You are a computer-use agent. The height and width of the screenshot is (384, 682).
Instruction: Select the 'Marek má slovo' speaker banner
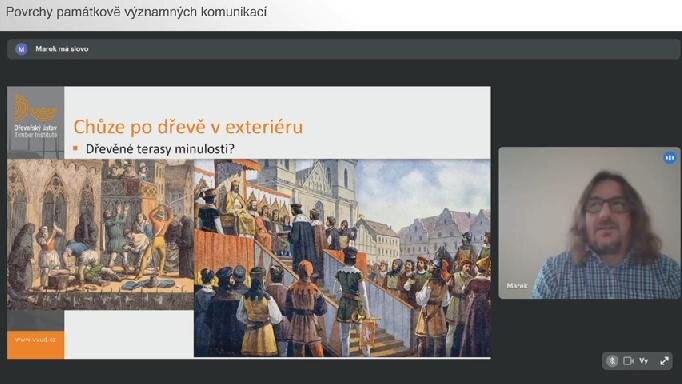click(343, 49)
